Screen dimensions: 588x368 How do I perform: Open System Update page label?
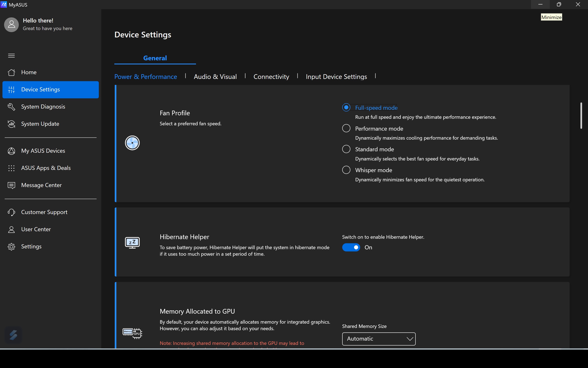click(40, 124)
